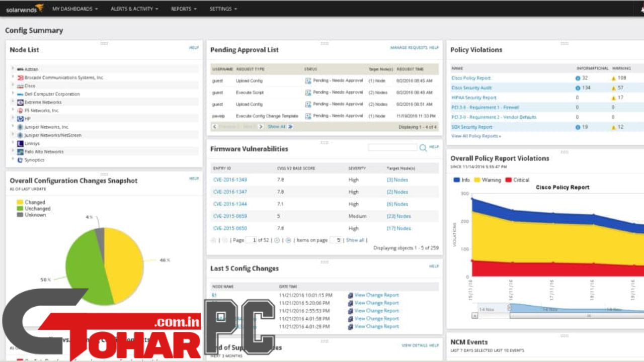Click the Synoptics vendor icon
This screenshot has width=644, height=362.
click(x=20, y=160)
